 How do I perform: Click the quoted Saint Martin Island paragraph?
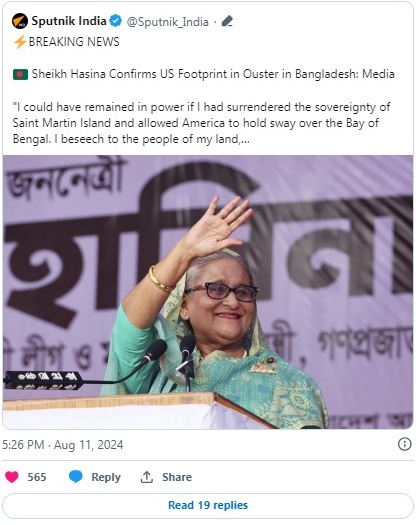[201, 123]
